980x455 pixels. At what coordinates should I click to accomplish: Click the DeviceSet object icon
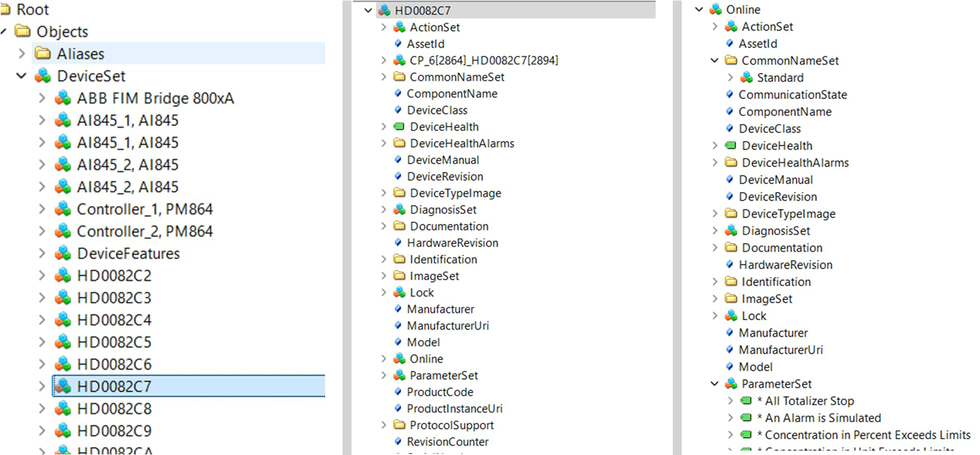(43, 76)
